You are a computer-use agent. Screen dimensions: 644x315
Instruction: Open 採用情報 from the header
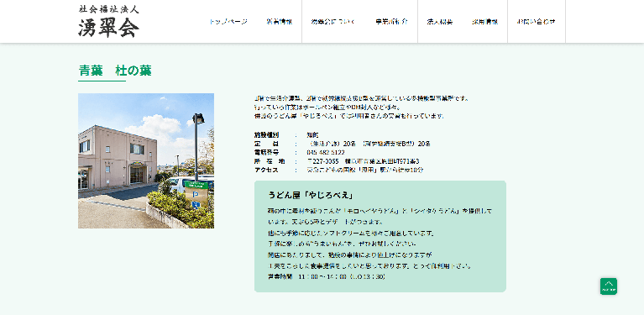(x=485, y=22)
